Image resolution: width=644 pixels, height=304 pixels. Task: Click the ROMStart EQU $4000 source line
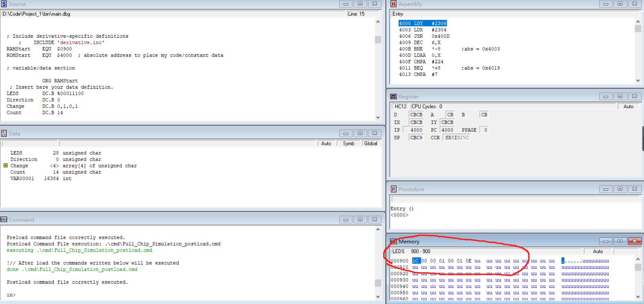115,55
